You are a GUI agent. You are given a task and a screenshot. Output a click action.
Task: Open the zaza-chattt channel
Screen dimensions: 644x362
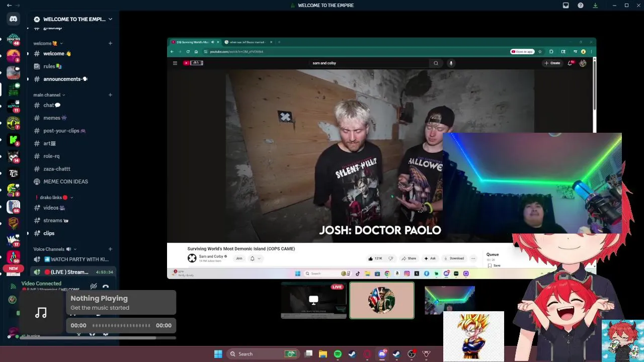click(72, 169)
